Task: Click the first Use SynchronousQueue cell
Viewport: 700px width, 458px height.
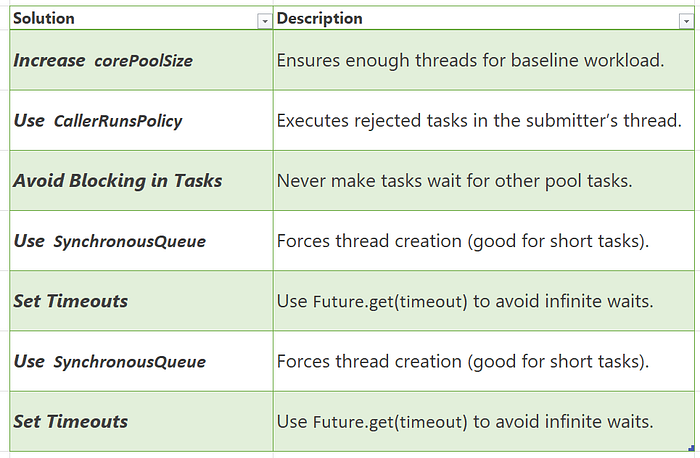Action: pos(141,241)
